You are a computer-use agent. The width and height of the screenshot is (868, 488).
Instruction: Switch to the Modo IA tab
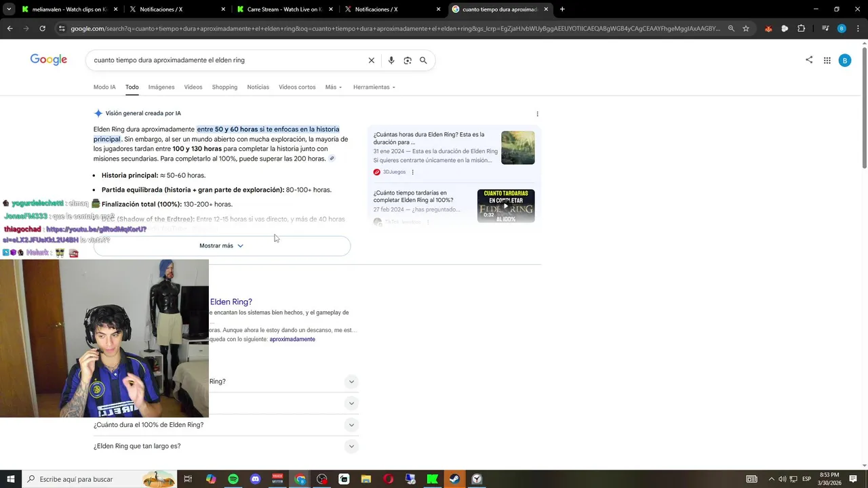pyautogui.click(x=104, y=87)
